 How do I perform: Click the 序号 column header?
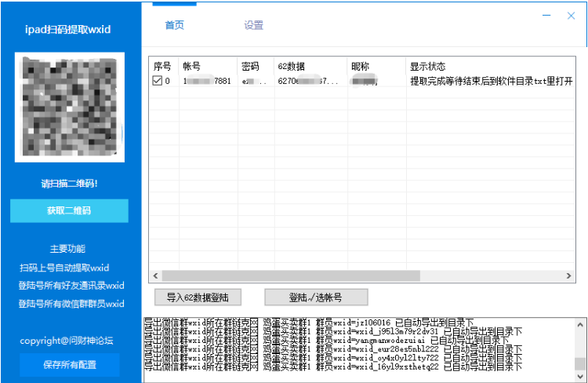164,67
